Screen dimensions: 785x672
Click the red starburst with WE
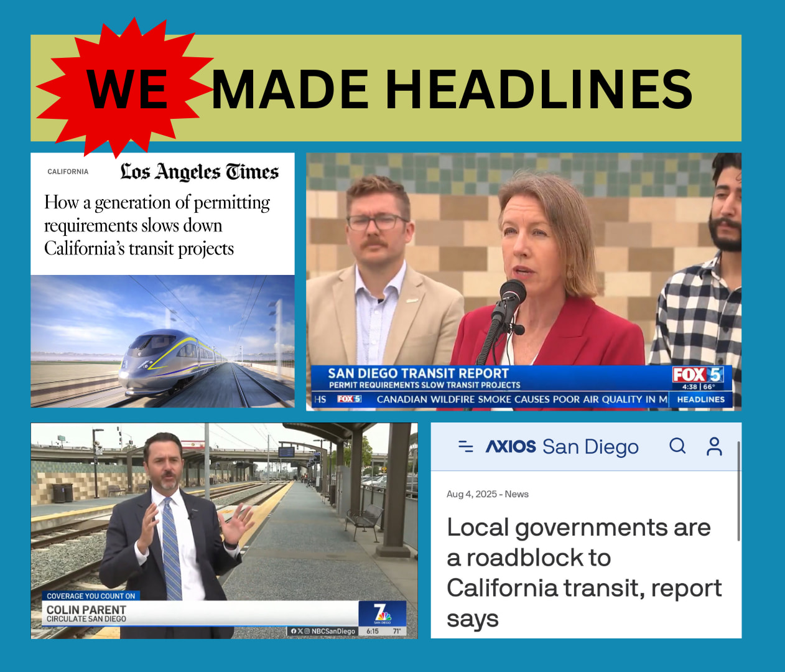tap(126, 88)
